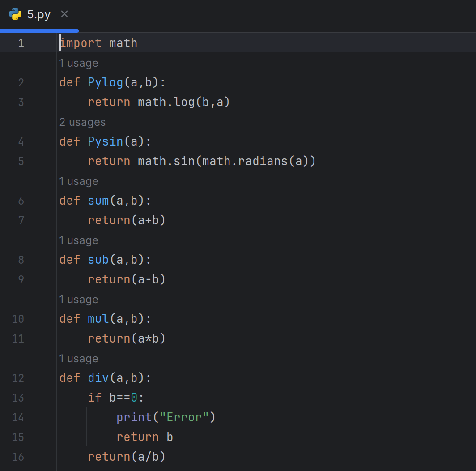Click the Python file icon in the tab
The height and width of the screenshot is (471, 476).
tap(15, 14)
